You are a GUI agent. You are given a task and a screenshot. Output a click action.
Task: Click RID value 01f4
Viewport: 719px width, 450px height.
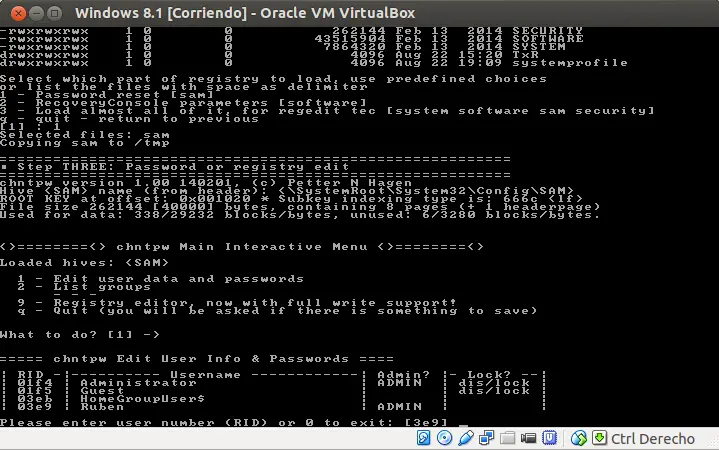pos(35,383)
